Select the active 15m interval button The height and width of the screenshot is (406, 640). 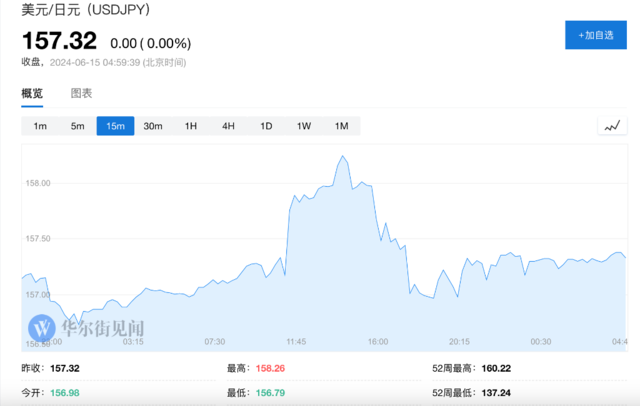click(x=115, y=126)
